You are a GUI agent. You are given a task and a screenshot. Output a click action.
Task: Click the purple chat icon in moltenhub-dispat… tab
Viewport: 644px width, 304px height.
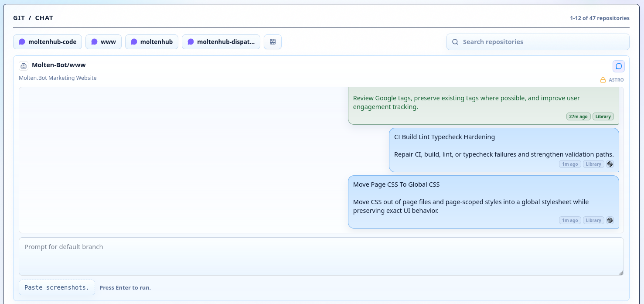tap(191, 42)
